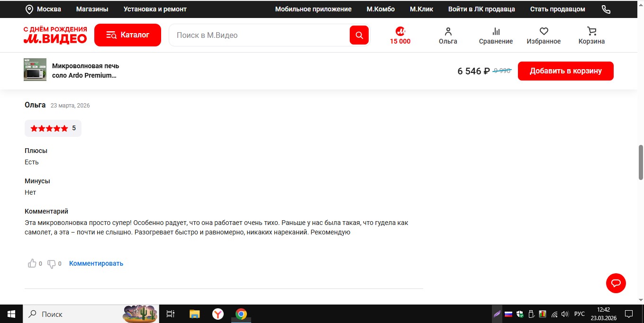The height and width of the screenshot is (323, 644).
Task: Click Войти в ЛК продавца
Action: (481, 9)
